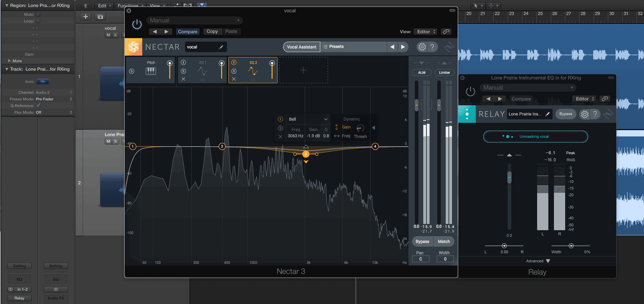Expand the Relay Advanced section
This screenshot has height=304, width=644.
click(538, 261)
